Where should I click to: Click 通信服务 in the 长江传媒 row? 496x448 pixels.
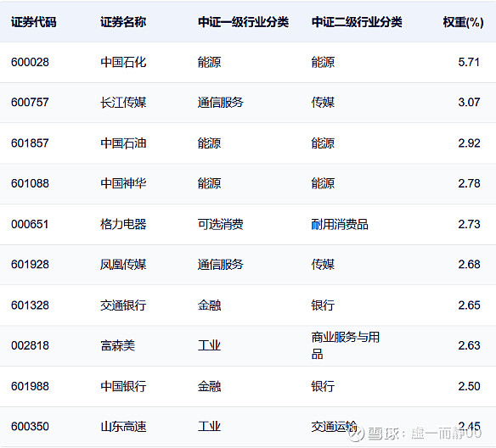pos(221,103)
